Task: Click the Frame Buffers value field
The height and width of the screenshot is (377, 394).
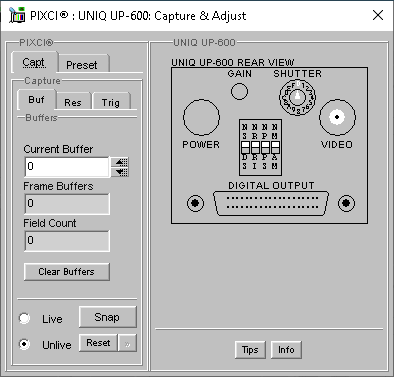Action: click(67, 204)
